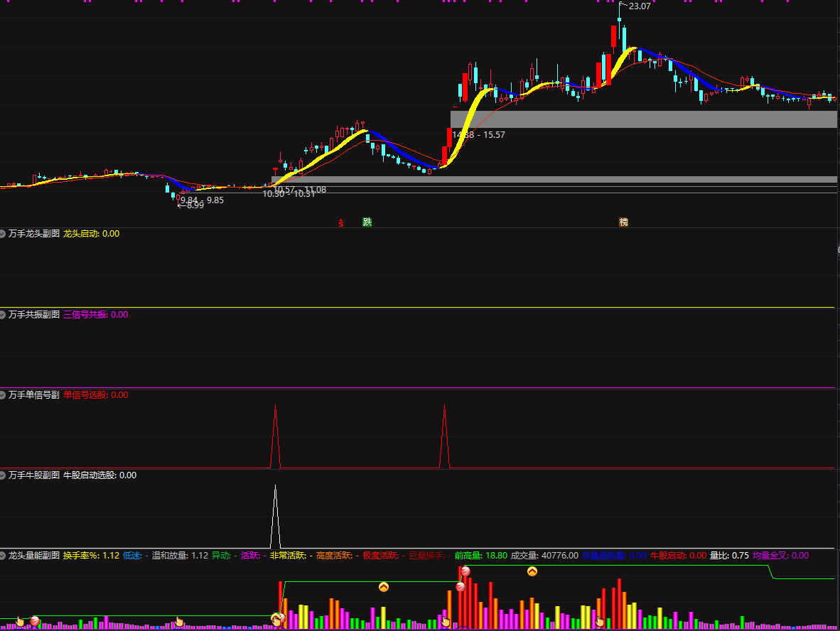Click the highest red ball marker in volume panel
The height and width of the screenshot is (631, 840).
(465, 571)
